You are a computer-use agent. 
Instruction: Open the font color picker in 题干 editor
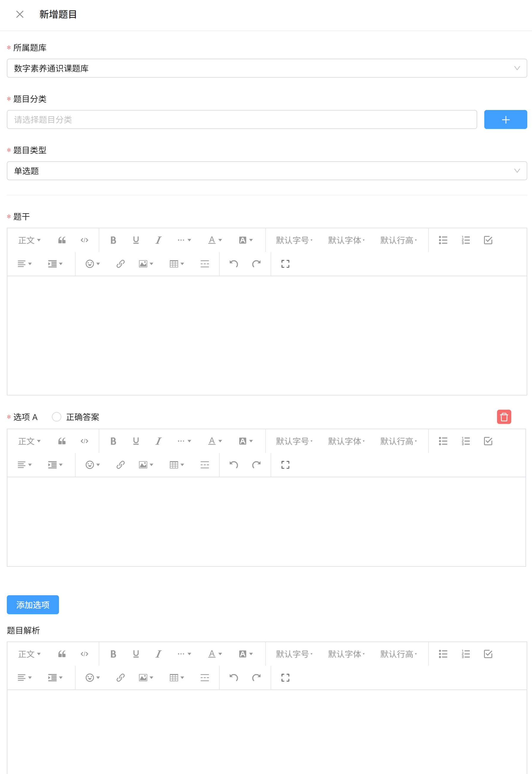click(x=215, y=240)
